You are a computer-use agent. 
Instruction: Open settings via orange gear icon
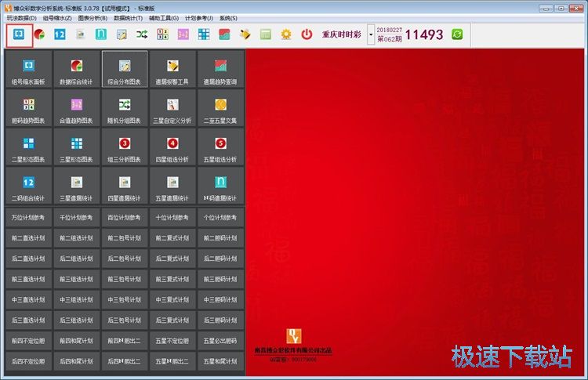[x=286, y=34]
